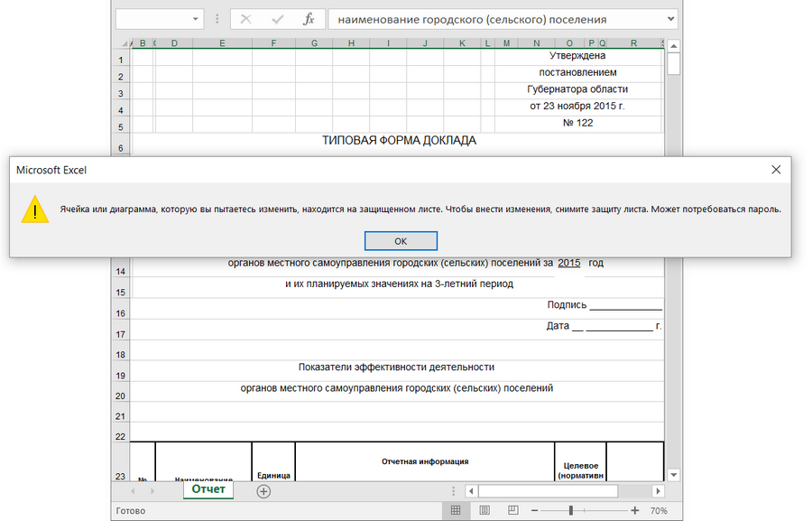This screenshot has width=812, height=521.
Task: Click the Cancel X icon in formula bar
Action: point(245,19)
